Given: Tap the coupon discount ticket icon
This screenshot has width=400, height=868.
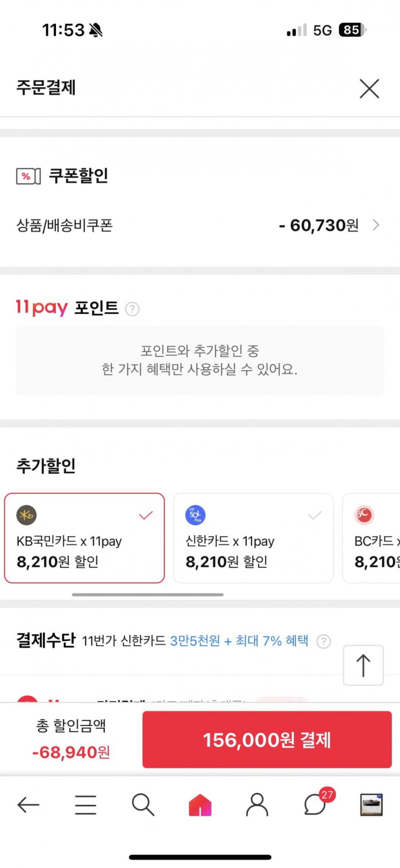Looking at the screenshot, I should [x=28, y=176].
